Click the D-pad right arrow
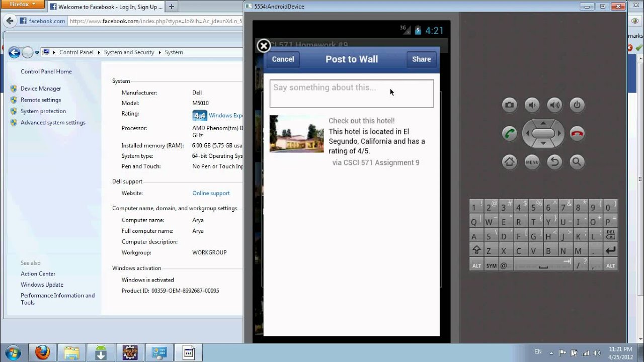Viewport: 644px width, 362px height. click(559, 134)
